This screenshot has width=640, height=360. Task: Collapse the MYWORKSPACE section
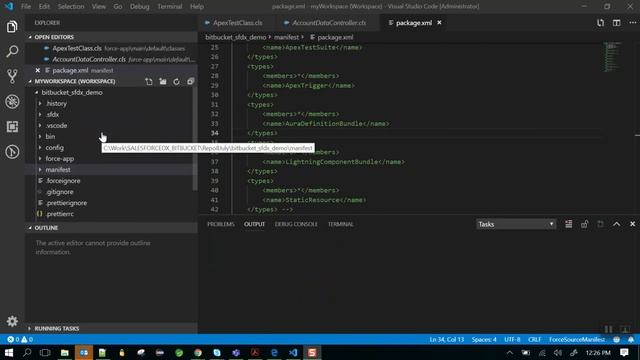tap(74, 82)
